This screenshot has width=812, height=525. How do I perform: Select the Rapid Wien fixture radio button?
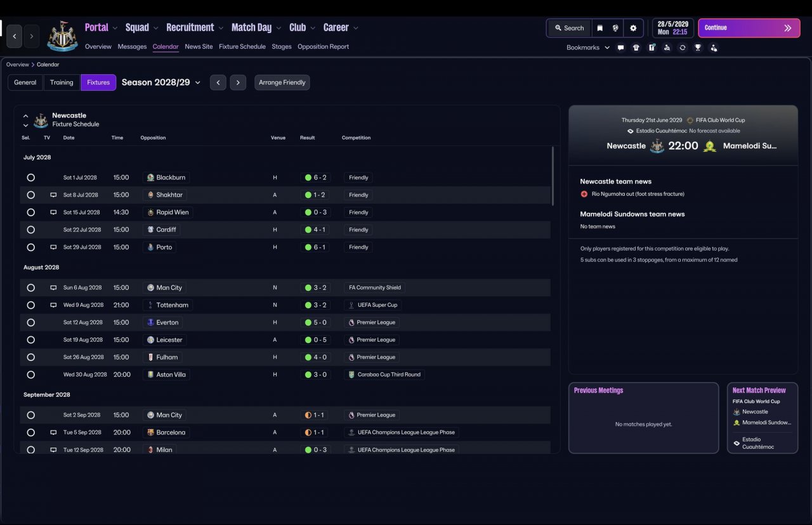(x=30, y=212)
